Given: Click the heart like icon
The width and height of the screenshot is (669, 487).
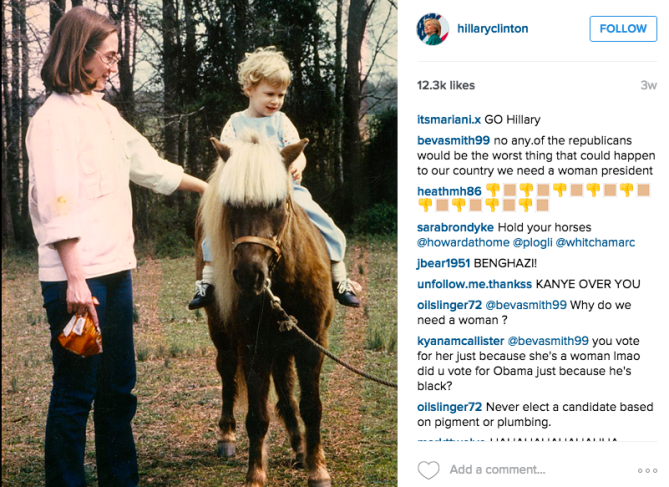Looking at the screenshot, I should (x=428, y=470).
